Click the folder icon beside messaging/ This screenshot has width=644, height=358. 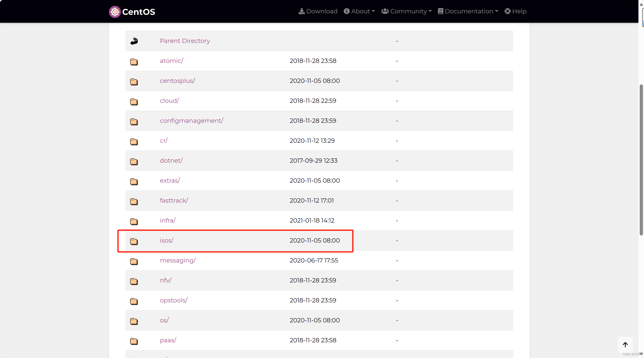click(134, 261)
